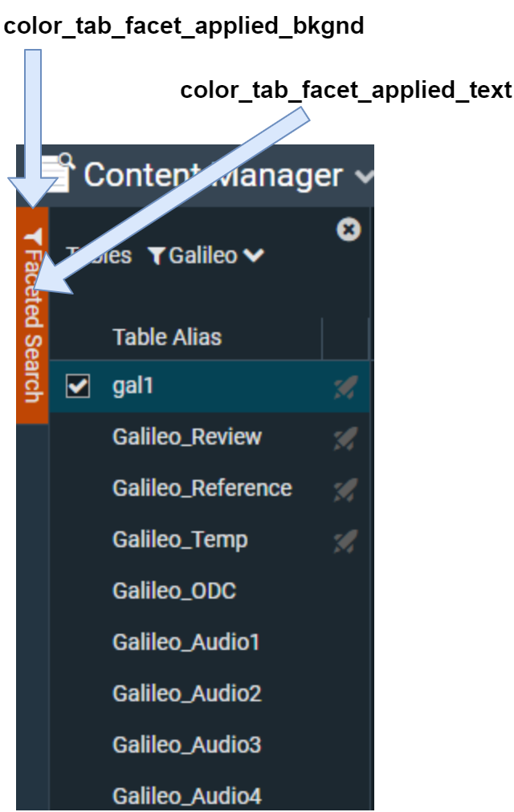Click the filter funnel icon beside Galileo
Screen dimensions: 514x812
tap(157, 256)
